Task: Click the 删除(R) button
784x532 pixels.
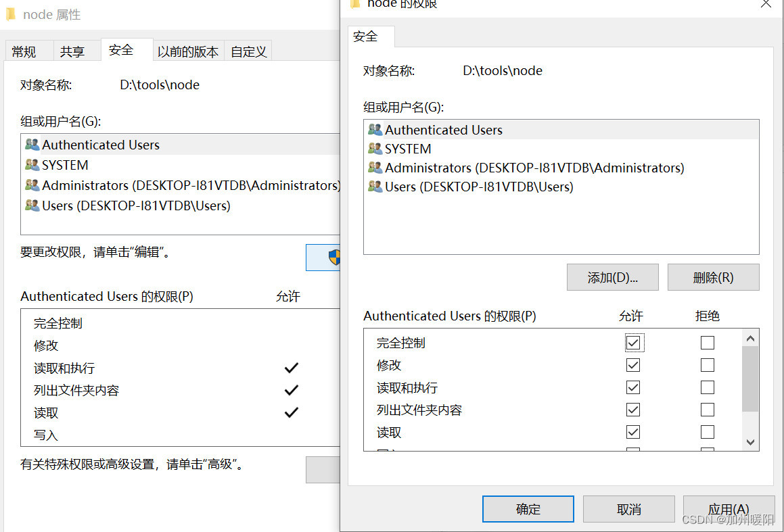Action: [x=713, y=276]
